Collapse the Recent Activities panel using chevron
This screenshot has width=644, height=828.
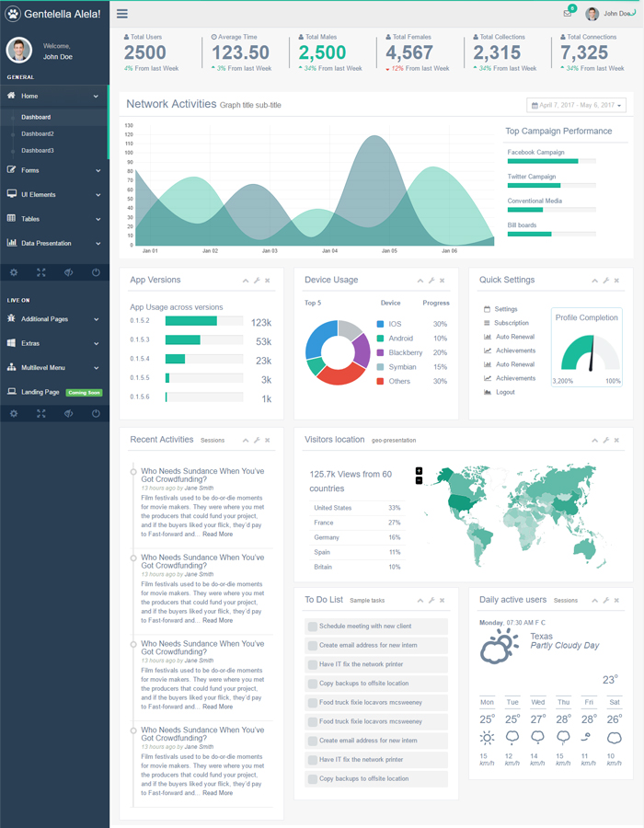[246, 441]
